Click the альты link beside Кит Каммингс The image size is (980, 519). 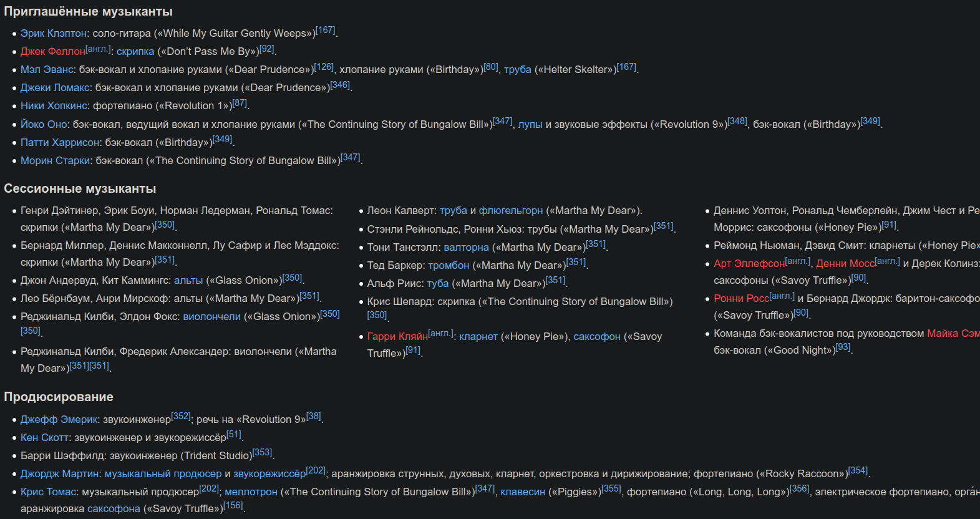(188, 280)
